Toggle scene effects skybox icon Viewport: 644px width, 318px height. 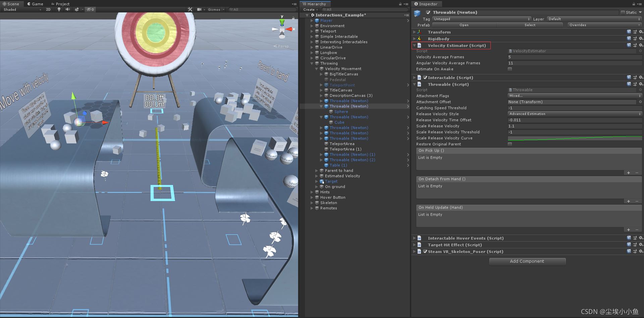(x=77, y=9)
